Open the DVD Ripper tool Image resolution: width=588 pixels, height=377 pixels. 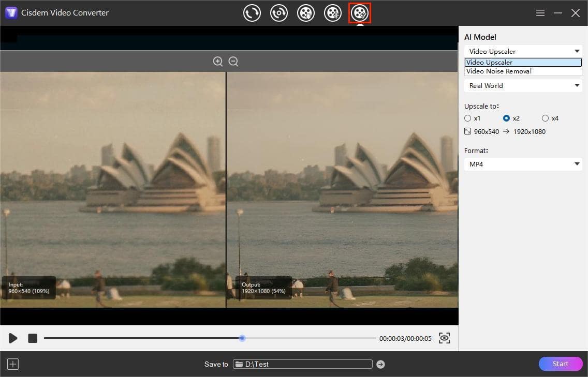coord(279,13)
